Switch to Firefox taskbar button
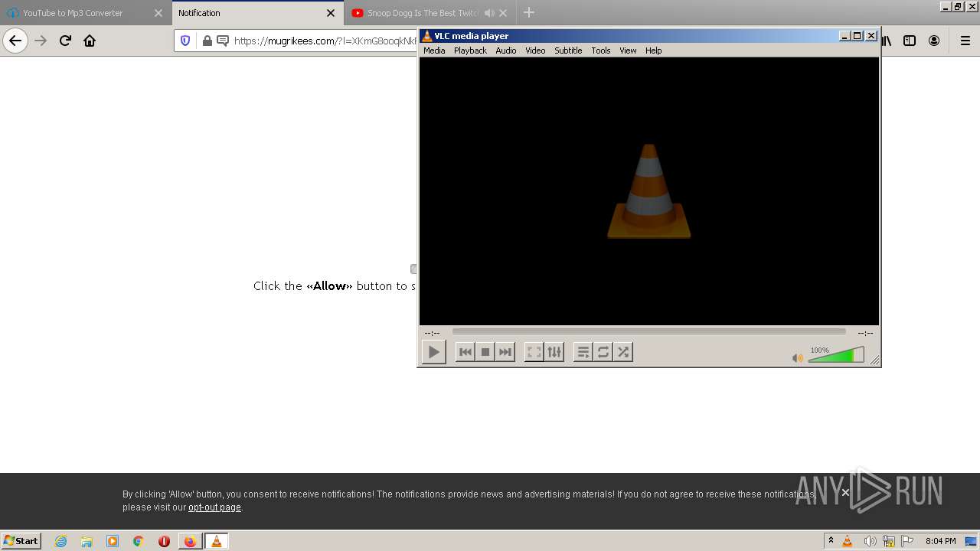 (190, 541)
